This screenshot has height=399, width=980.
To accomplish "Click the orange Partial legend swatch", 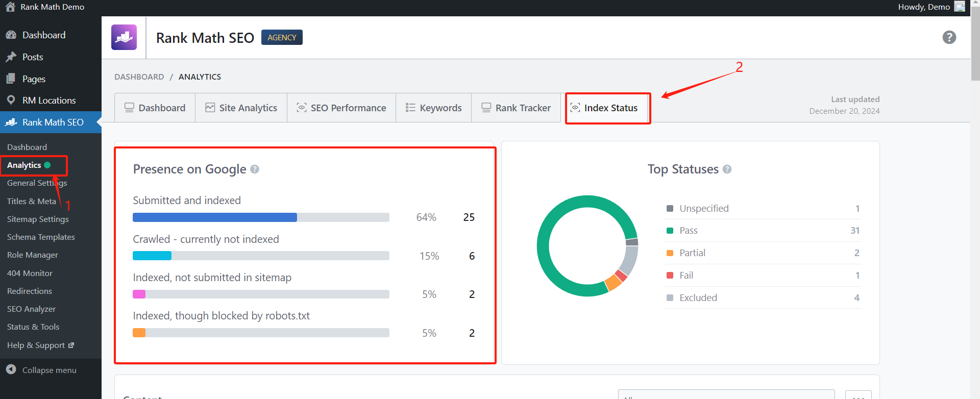I will point(670,253).
